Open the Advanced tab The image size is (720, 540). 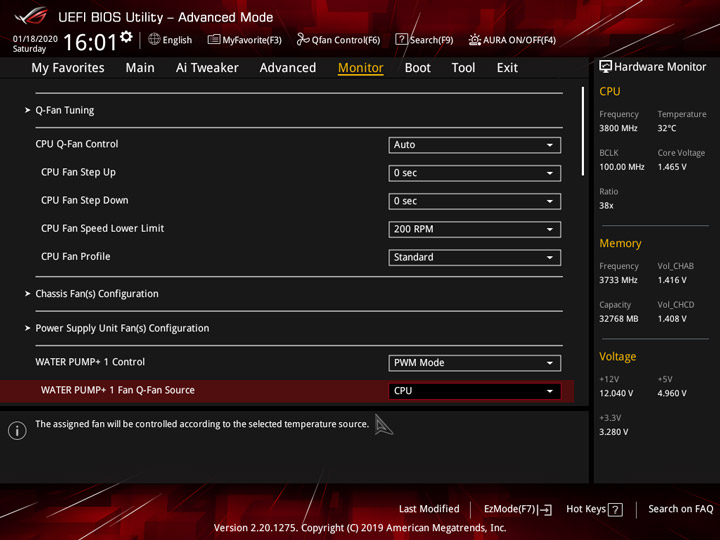point(288,68)
